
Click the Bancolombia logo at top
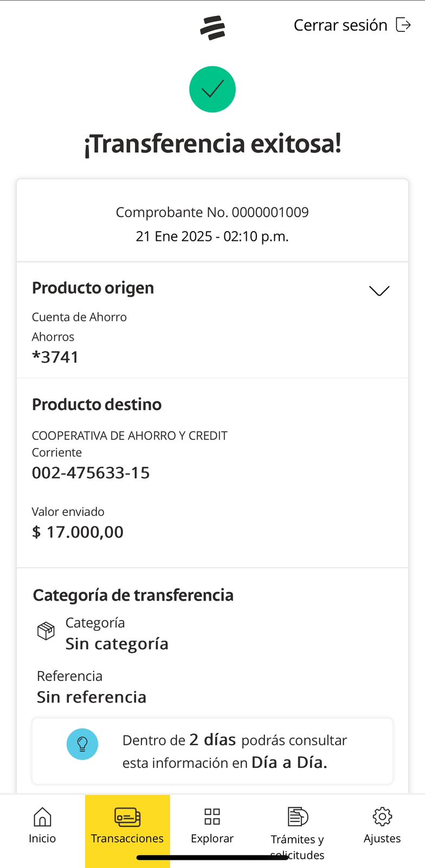pos(212,28)
